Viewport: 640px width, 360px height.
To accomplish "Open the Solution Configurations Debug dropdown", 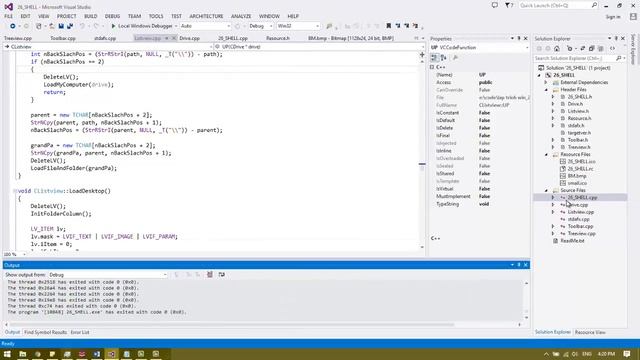I will coord(261,26).
